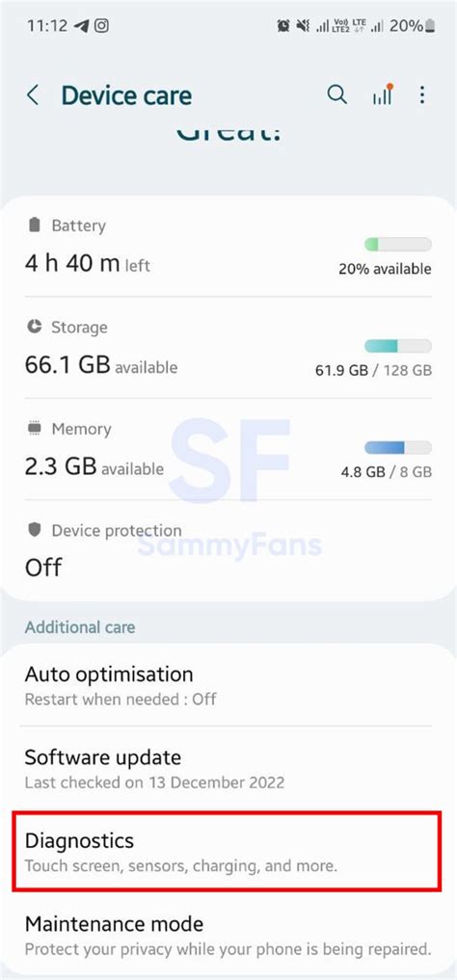Tap the Storage pie icon
Screen dimensions: 457x980
(x=35, y=327)
